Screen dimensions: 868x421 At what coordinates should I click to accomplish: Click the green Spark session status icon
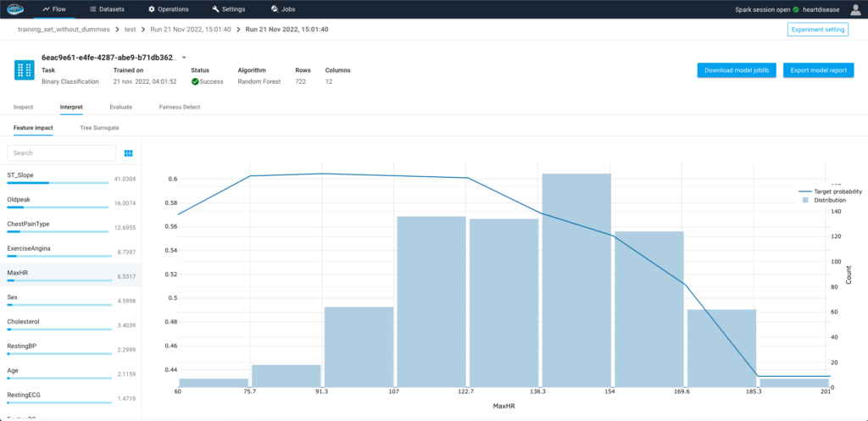[x=795, y=10]
